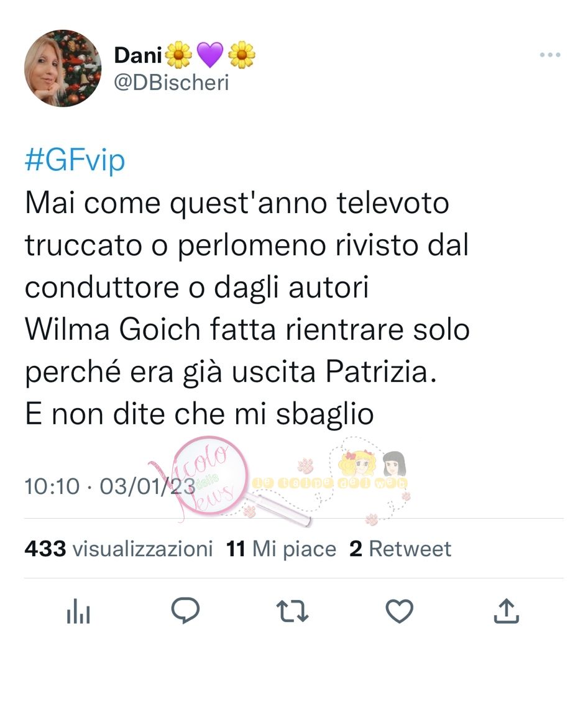The image size is (588, 707).
Task: Click the display name Dani
Action: 138,55
